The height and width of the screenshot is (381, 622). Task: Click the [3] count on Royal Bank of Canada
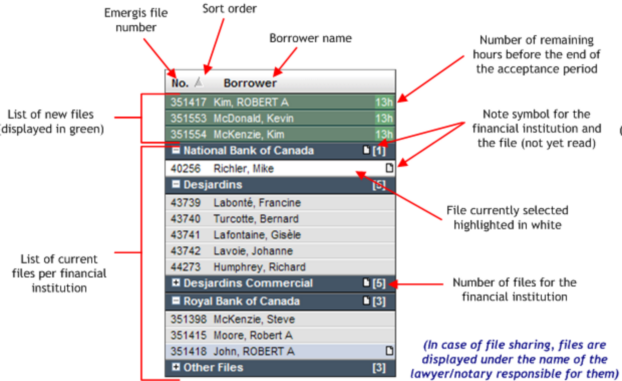(379, 301)
